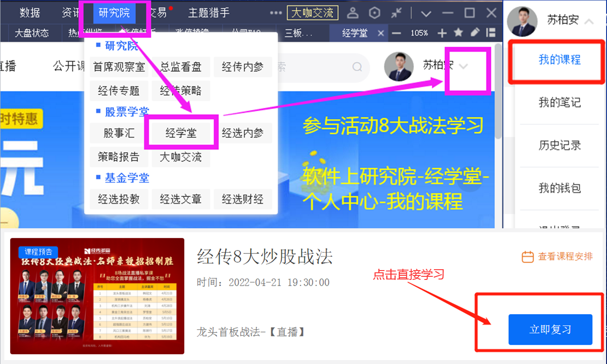Open the 主题猎手 menu
The image size is (607, 364).
click(x=209, y=12)
